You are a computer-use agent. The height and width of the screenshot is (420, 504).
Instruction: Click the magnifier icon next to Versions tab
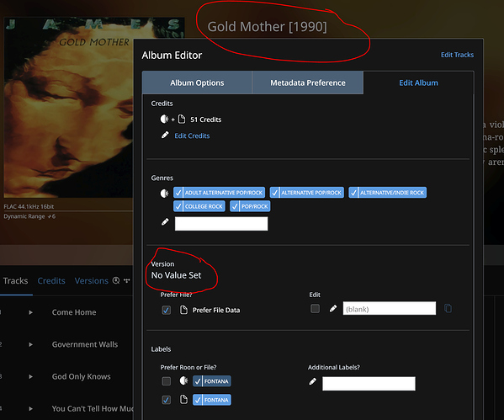tap(116, 280)
